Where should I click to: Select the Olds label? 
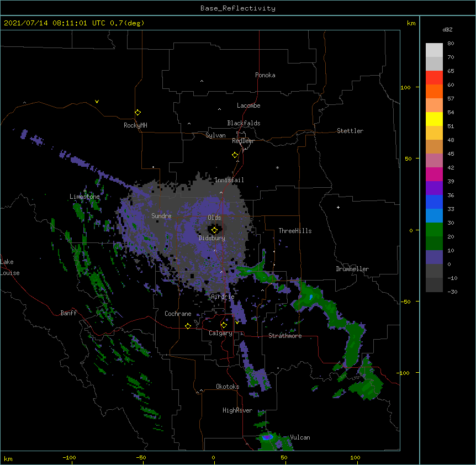coord(214,218)
